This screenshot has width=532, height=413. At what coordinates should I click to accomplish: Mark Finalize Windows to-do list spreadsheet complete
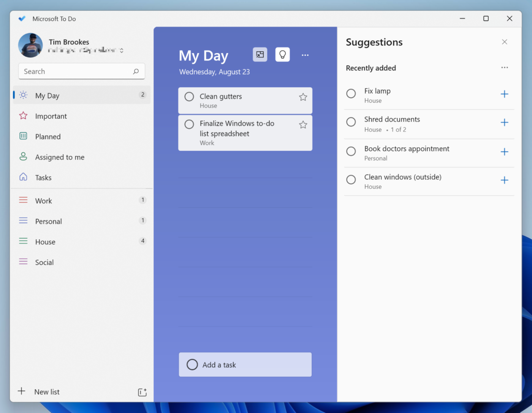(189, 124)
